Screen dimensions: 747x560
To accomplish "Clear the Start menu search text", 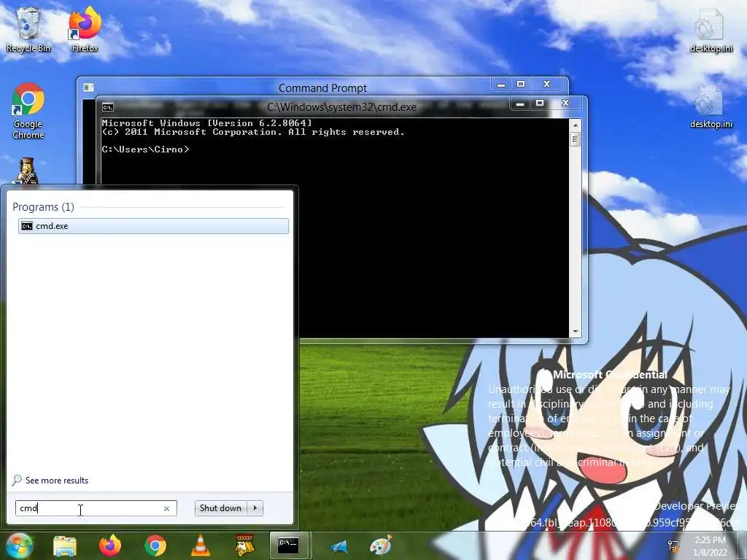I will click(167, 508).
